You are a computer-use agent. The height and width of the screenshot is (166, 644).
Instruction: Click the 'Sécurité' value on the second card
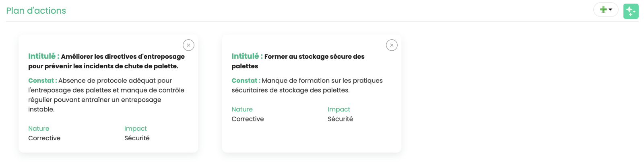coord(340,119)
